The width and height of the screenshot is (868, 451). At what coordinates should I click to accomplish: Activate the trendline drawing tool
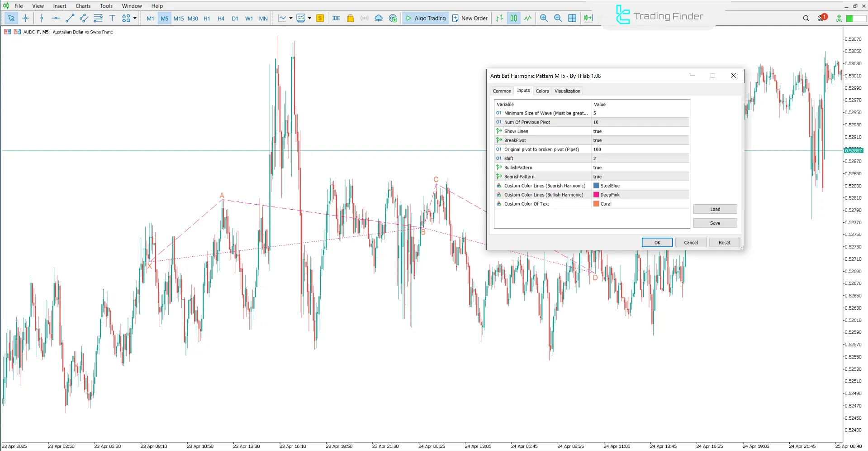pos(70,18)
